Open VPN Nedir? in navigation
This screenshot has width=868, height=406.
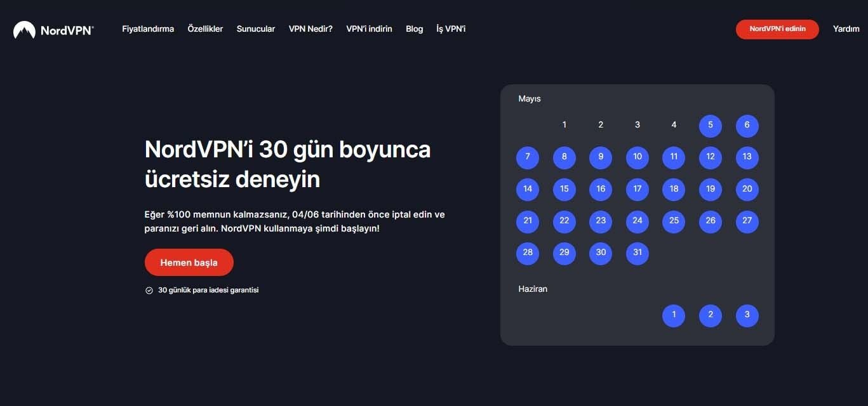pos(310,29)
